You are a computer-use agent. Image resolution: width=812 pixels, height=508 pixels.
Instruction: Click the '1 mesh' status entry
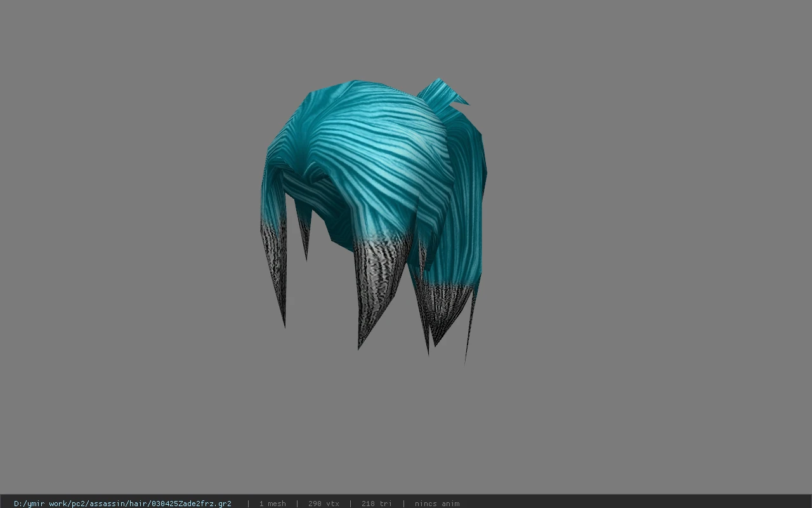(x=273, y=504)
